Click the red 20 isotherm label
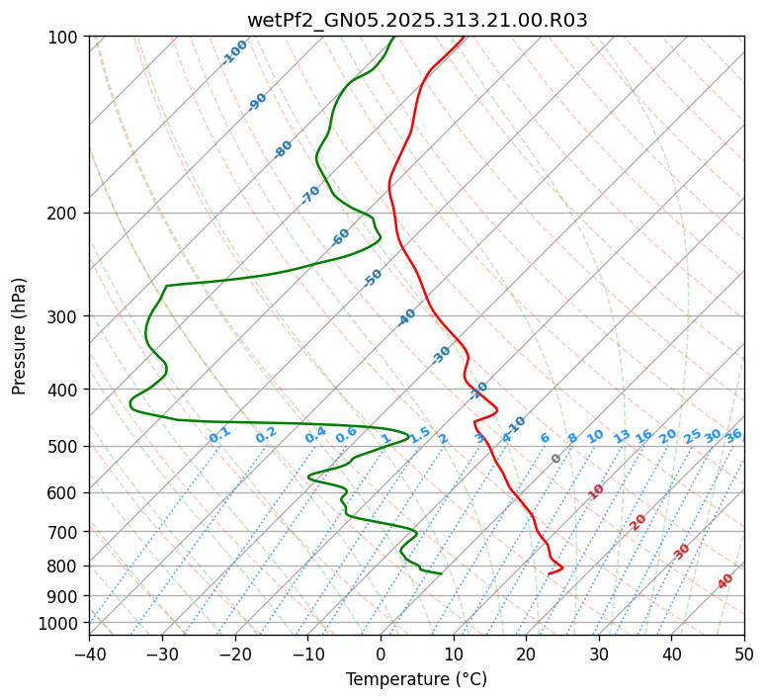This screenshot has width=766, height=700. pyautogui.click(x=638, y=522)
